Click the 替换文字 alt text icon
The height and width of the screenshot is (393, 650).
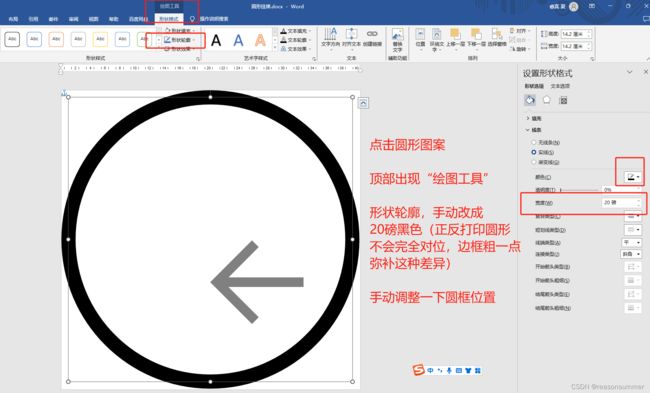point(398,40)
